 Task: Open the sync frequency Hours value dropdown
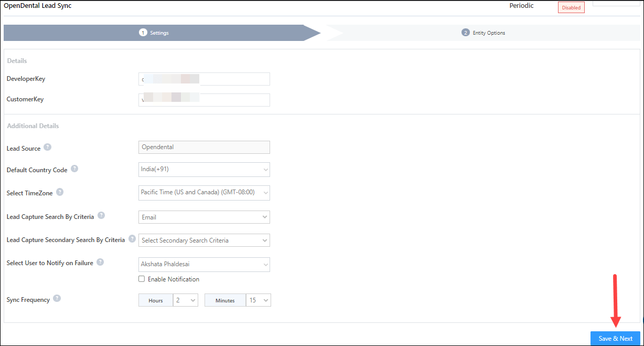tap(186, 300)
